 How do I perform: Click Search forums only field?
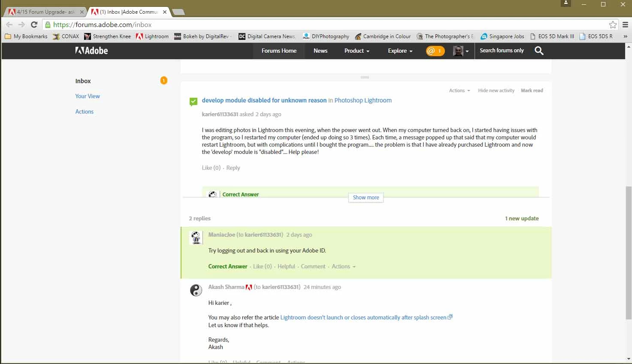(x=502, y=51)
